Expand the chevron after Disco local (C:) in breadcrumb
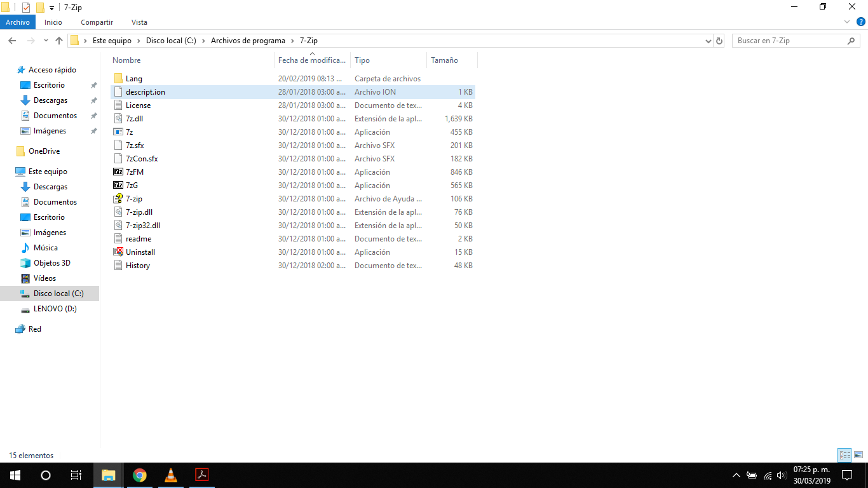This screenshot has width=868, height=488. coord(204,41)
